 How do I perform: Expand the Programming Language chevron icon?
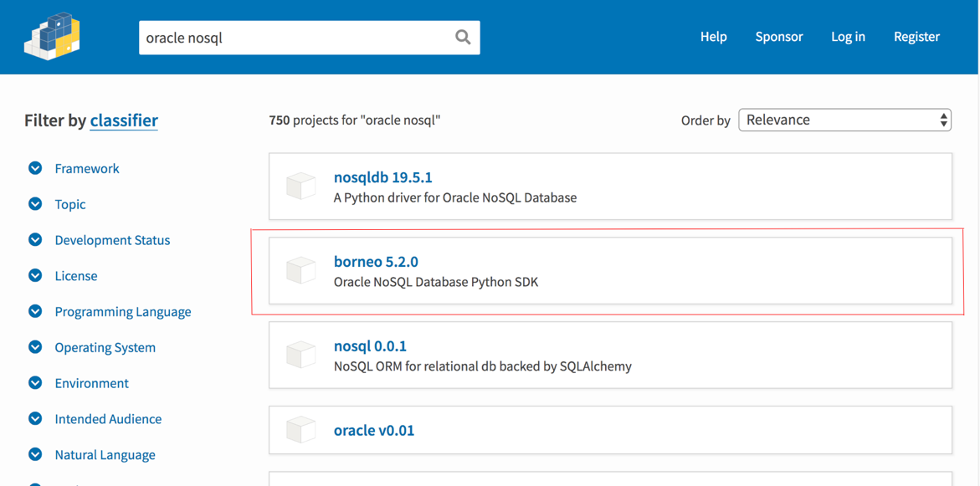(x=35, y=311)
